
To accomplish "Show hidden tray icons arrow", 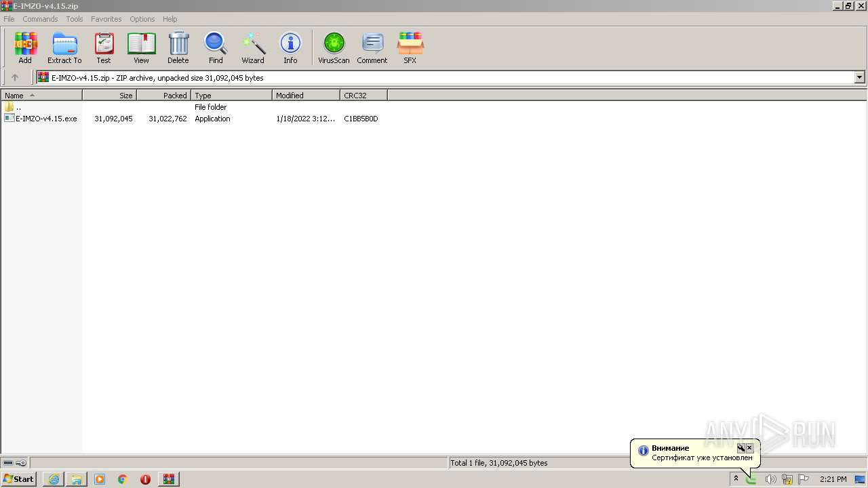I will tap(736, 479).
